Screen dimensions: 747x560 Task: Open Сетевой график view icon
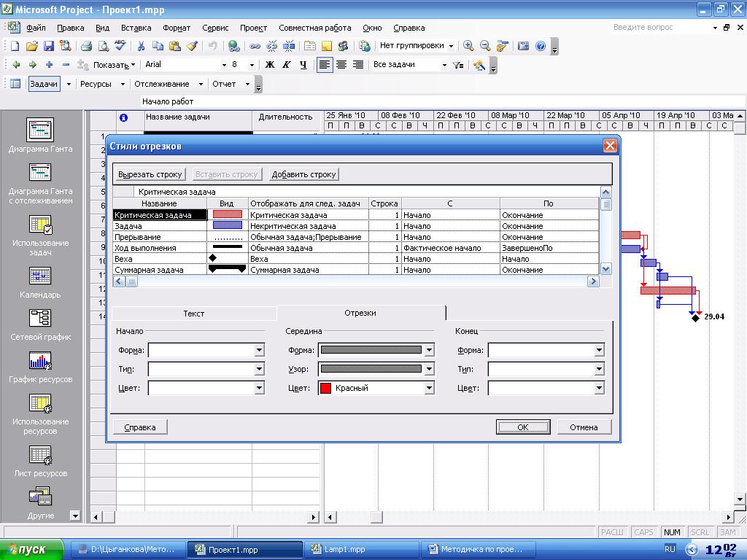(x=41, y=324)
